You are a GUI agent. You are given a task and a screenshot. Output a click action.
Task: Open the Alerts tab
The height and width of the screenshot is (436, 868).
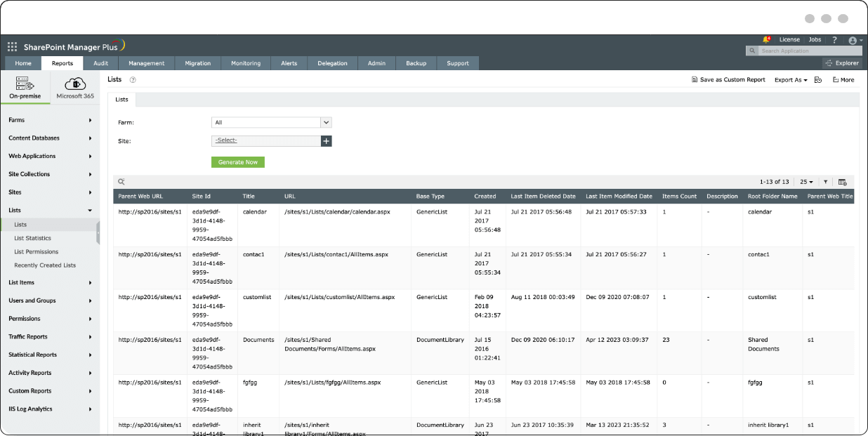(x=289, y=63)
